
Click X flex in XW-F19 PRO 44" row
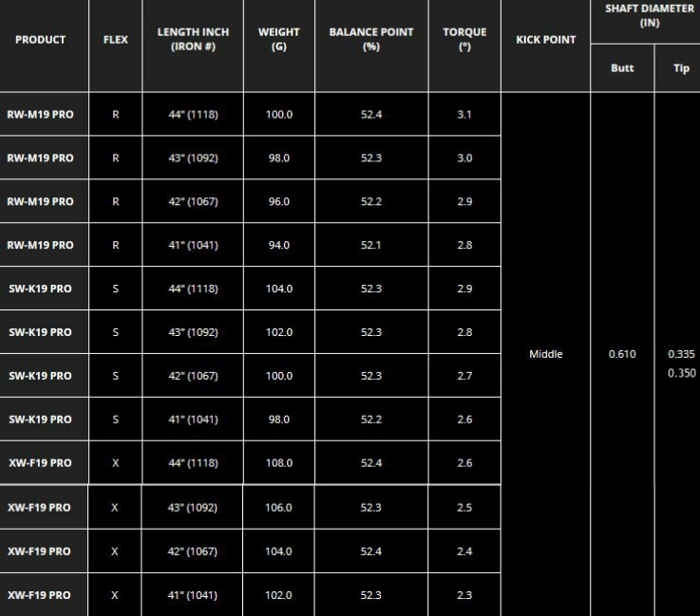[116, 463]
